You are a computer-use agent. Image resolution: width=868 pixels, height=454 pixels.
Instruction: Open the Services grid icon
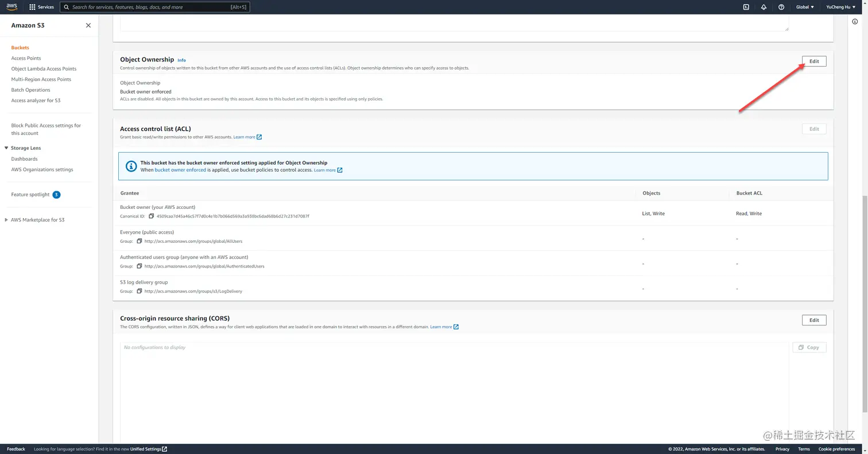(x=32, y=7)
